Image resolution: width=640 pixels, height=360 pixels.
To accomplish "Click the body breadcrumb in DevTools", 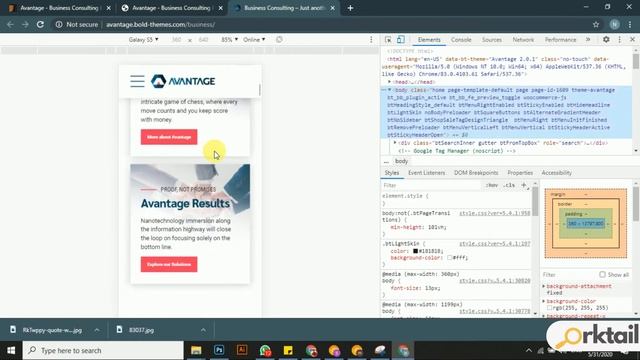I will click(x=401, y=161).
